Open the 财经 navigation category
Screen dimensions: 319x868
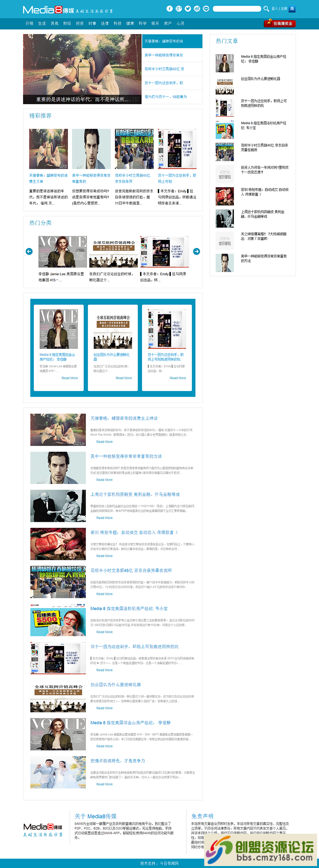click(x=67, y=23)
